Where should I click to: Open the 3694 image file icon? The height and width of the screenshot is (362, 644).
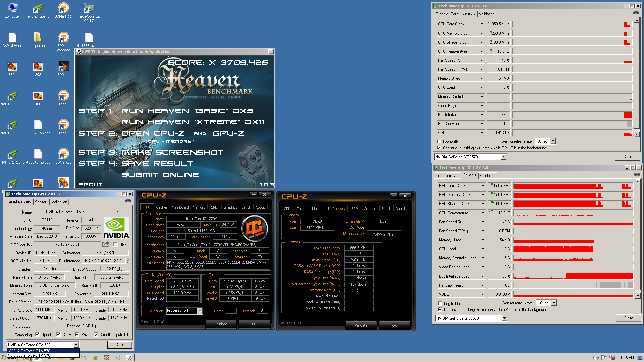[x=12, y=69]
